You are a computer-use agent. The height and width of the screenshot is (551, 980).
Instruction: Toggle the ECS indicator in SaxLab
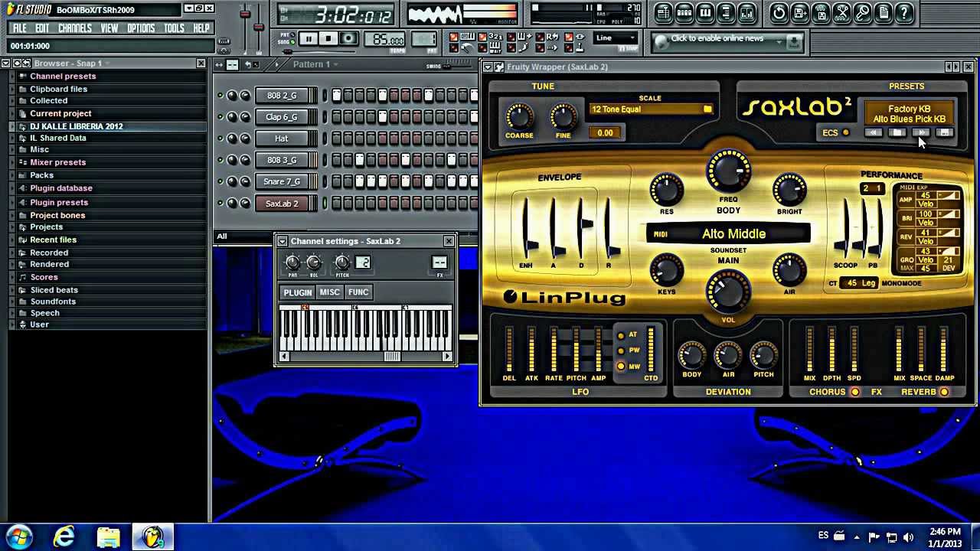click(x=846, y=132)
